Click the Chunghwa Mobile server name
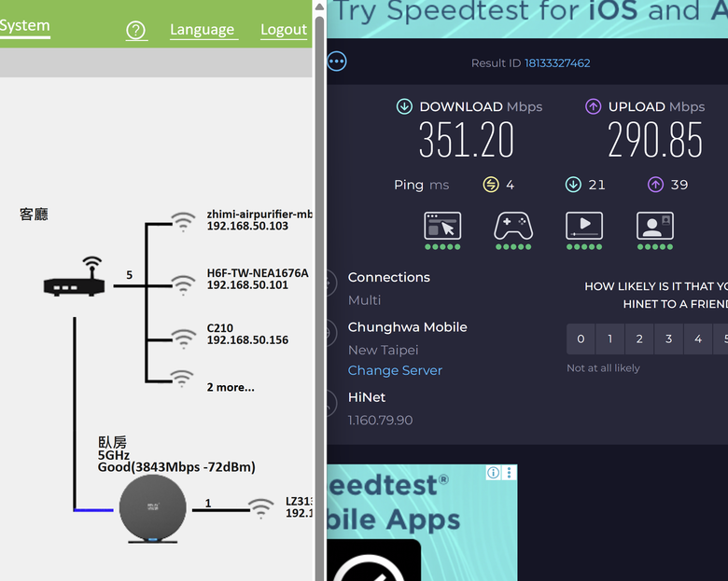Screen dimensions: 728x581 407,327
